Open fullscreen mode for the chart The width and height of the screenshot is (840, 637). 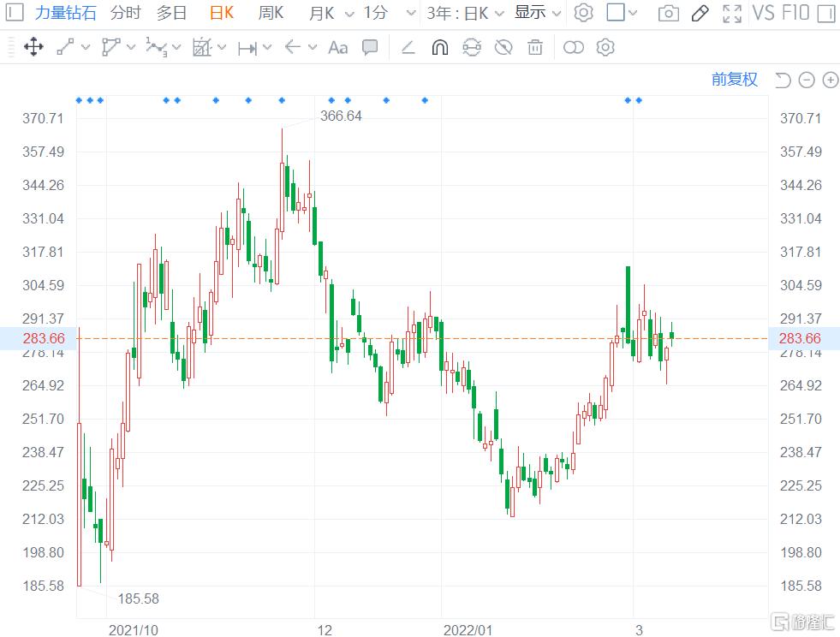(x=732, y=13)
